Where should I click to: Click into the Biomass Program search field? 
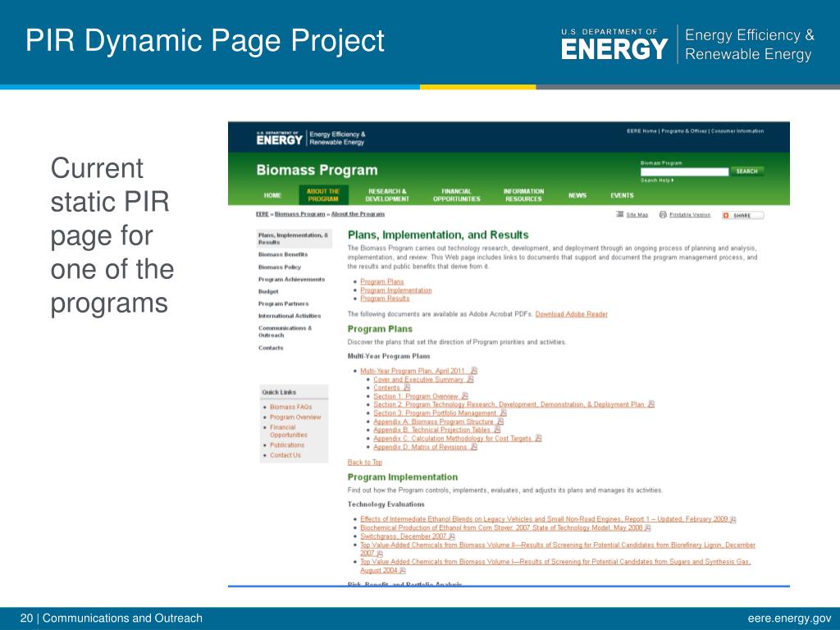click(684, 171)
